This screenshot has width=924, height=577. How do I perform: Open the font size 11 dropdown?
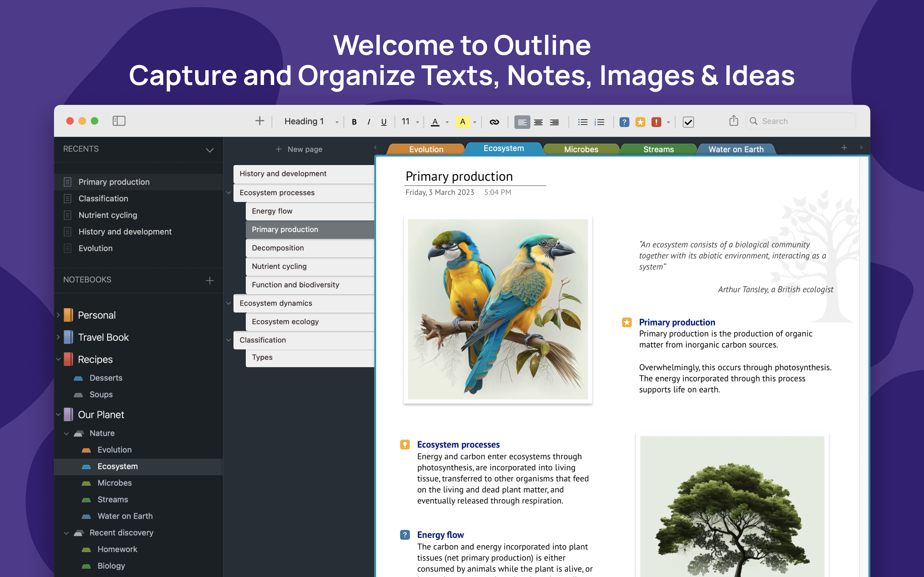coord(417,121)
